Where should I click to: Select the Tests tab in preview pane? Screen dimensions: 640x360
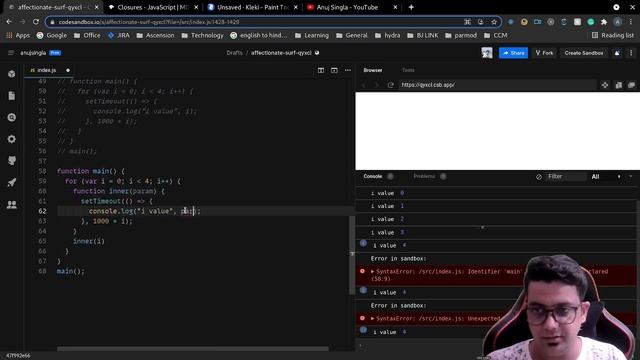click(408, 70)
